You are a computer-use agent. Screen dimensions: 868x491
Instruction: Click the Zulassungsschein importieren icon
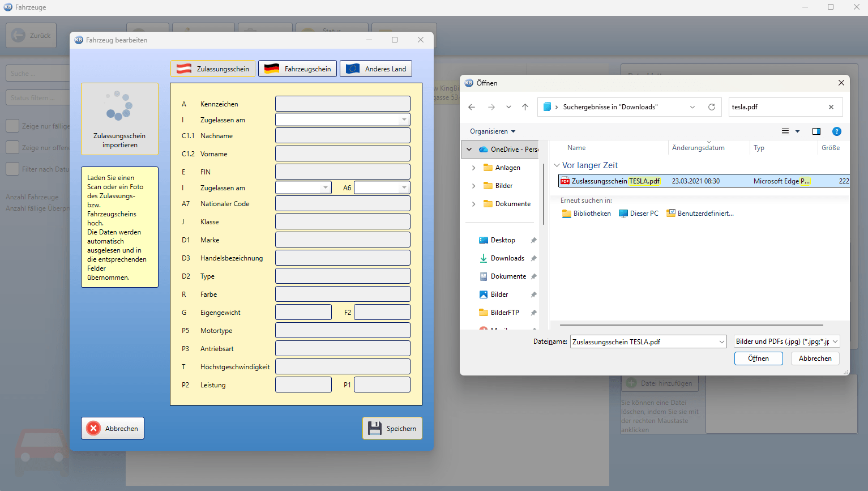pyautogui.click(x=119, y=105)
